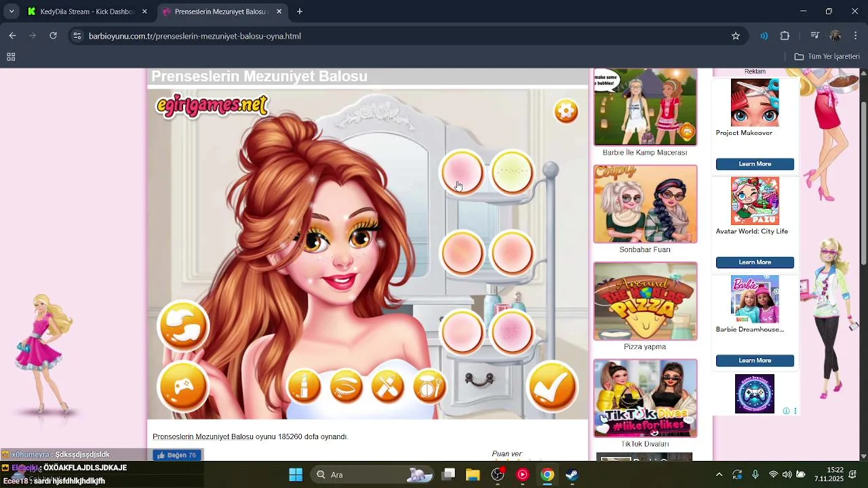Open the Project Makeover ad image
This screenshot has width=868, height=488.
[x=755, y=102]
